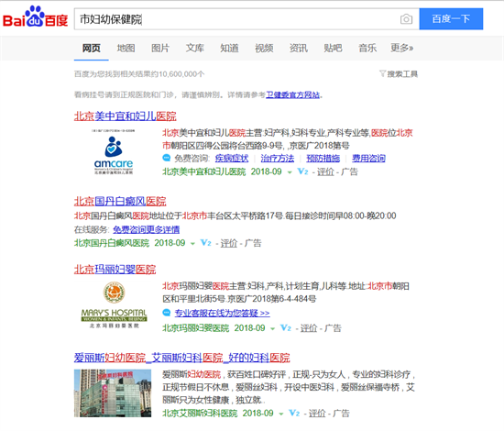The width and height of the screenshot is (504, 431).
Task: Open the 疾病症状 link
Action: (x=232, y=159)
